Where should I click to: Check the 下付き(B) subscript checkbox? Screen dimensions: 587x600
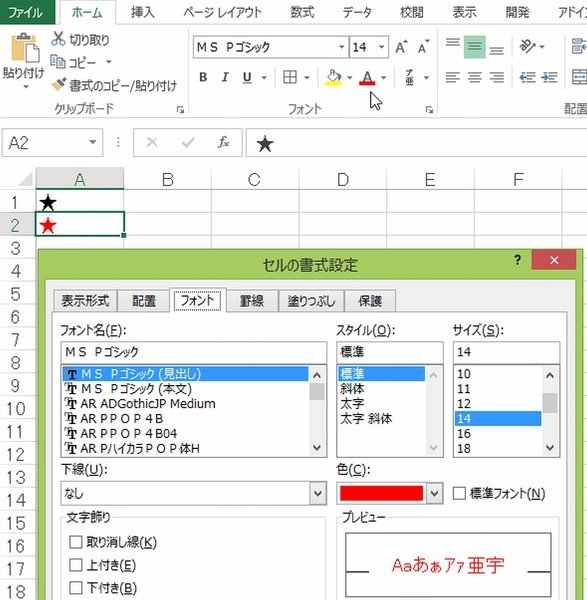pyautogui.click(x=75, y=588)
